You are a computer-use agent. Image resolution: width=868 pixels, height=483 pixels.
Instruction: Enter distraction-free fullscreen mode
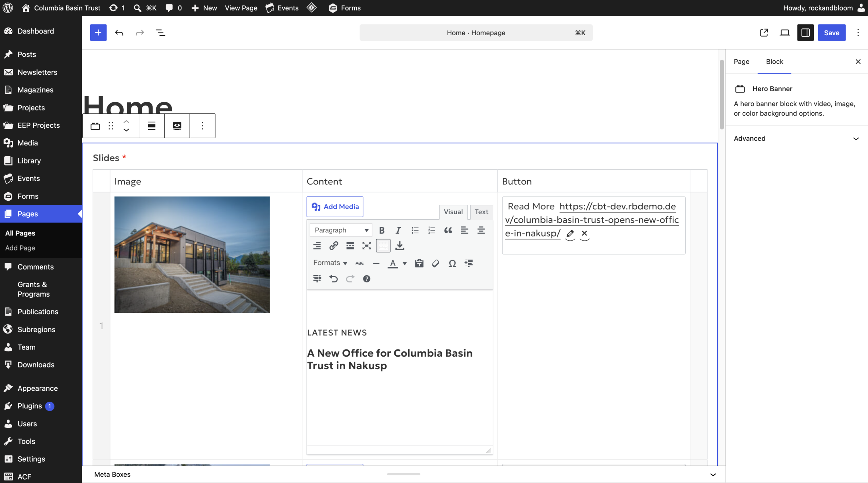367,246
